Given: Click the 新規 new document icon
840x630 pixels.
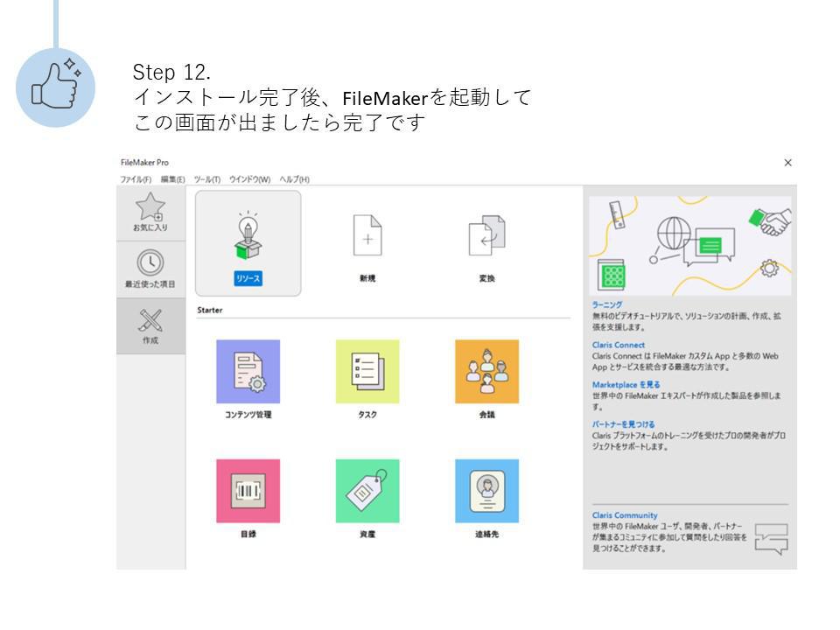Looking at the screenshot, I should (367, 235).
